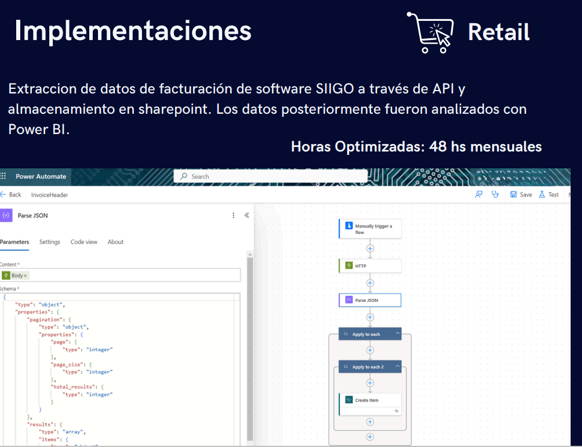Image resolution: width=582 pixels, height=447 pixels.
Task: Open the Code view tab
Action: click(84, 242)
